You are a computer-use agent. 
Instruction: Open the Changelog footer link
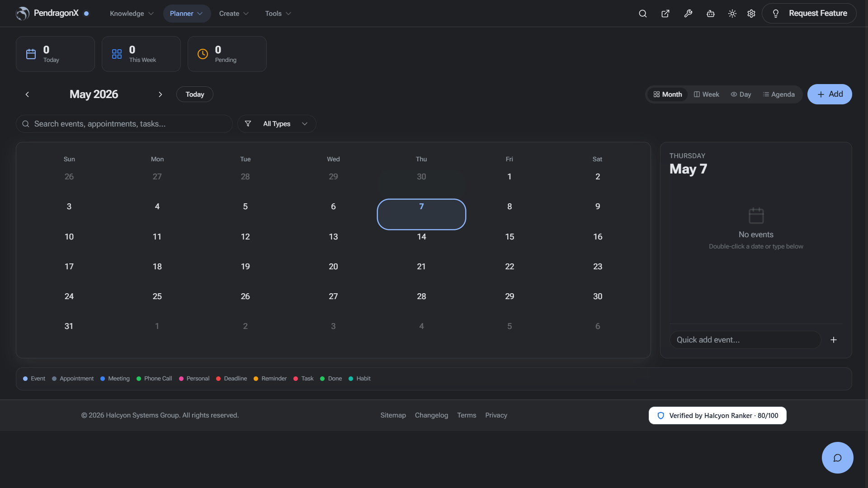[x=431, y=415]
